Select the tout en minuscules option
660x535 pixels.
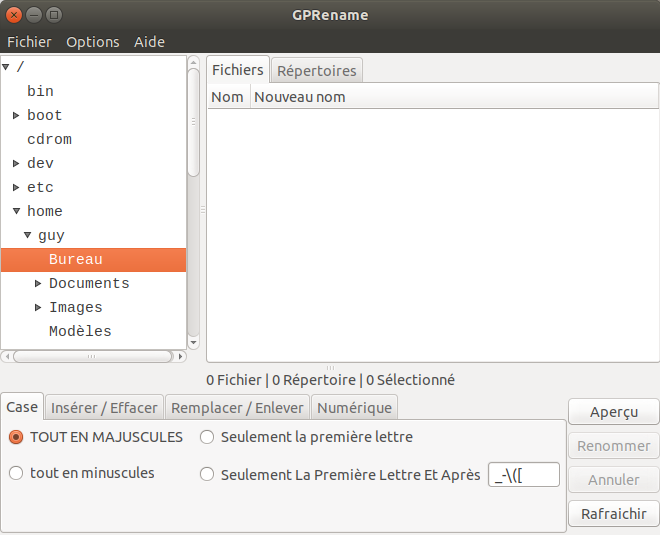(16, 473)
